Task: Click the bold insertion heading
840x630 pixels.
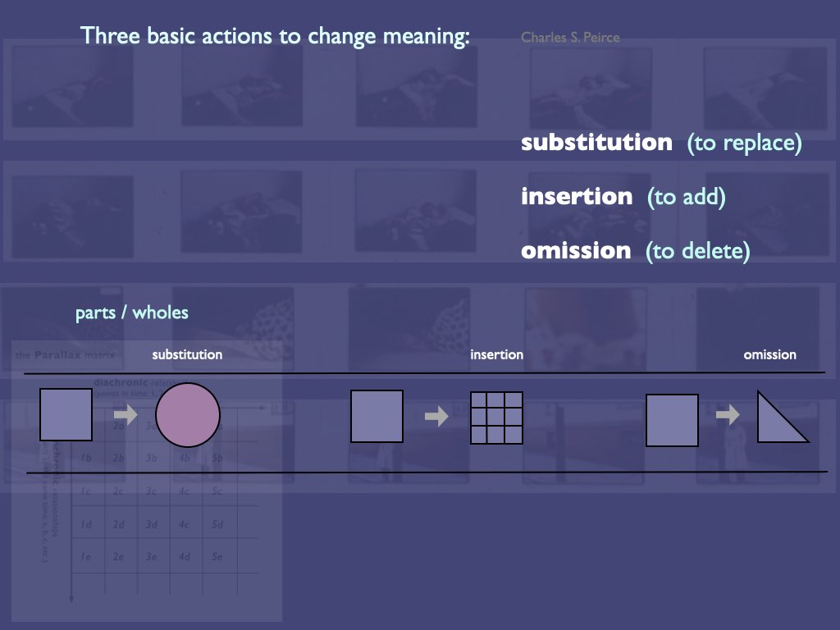Action: pyautogui.click(x=577, y=197)
